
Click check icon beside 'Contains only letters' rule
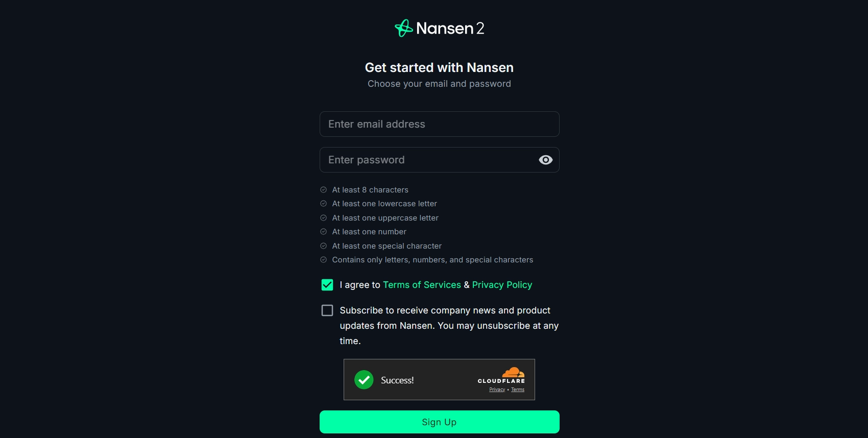[x=323, y=260]
